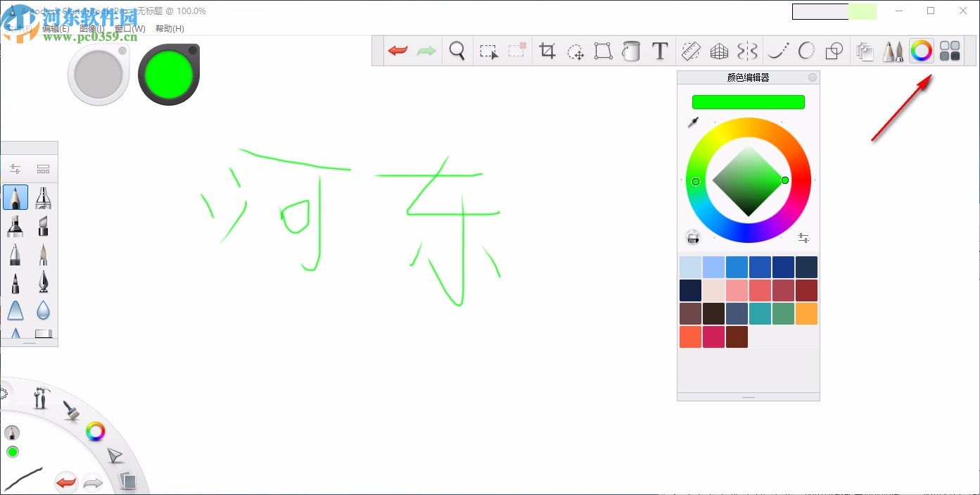Click the Symmetry tool icon
The width and height of the screenshot is (980, 495).
click(x=747, y=50)
